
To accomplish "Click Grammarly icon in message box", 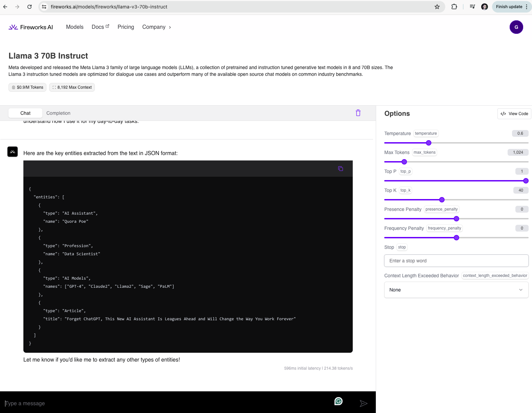I will 339,401.
